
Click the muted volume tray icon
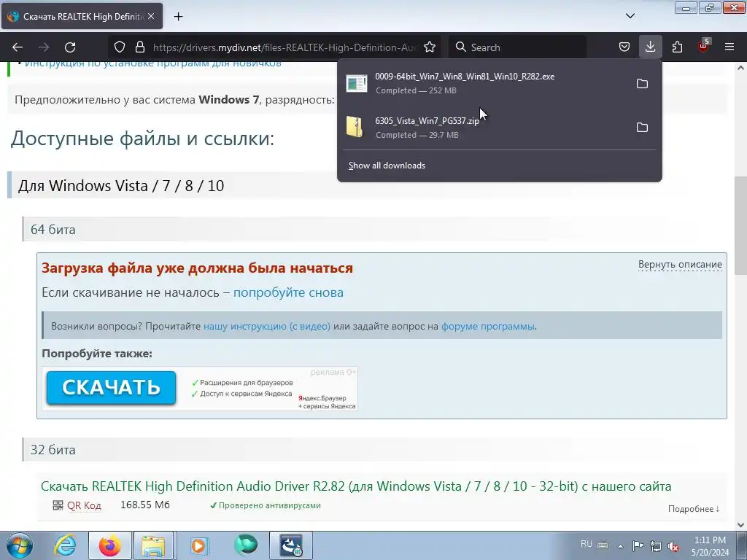pos(673,546)
